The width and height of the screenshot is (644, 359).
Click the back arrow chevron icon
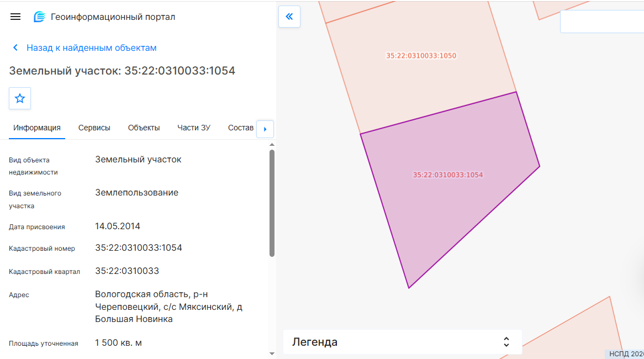click(15, 47)
